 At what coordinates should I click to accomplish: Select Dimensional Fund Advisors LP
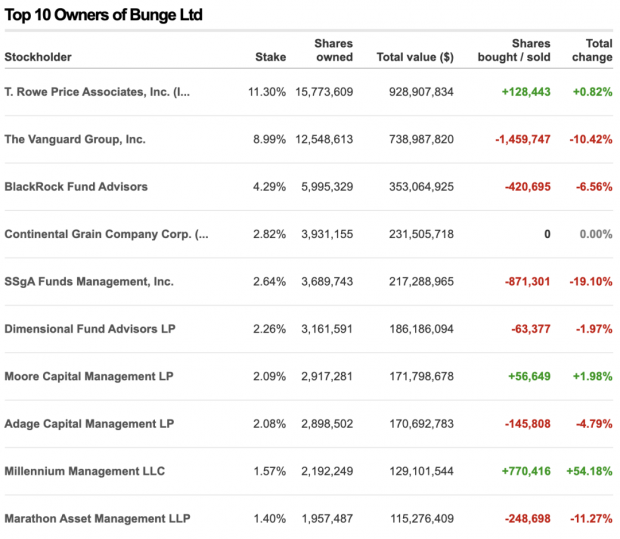(x=90, y=329)
